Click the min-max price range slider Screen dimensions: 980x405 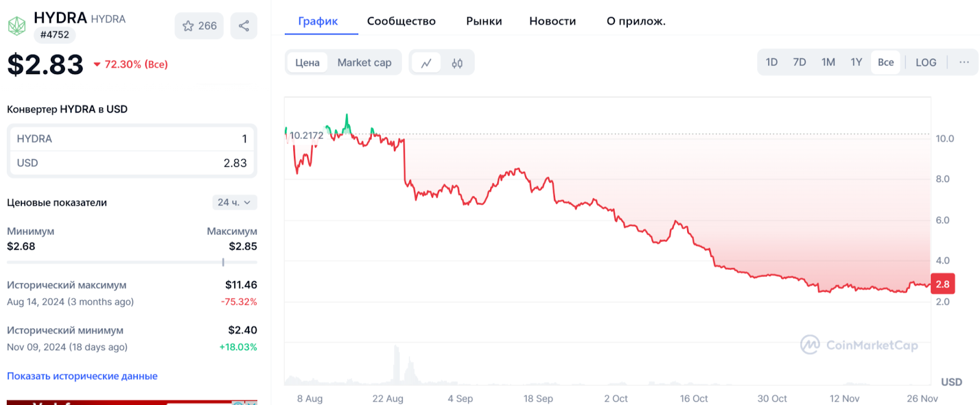[132, 262]
